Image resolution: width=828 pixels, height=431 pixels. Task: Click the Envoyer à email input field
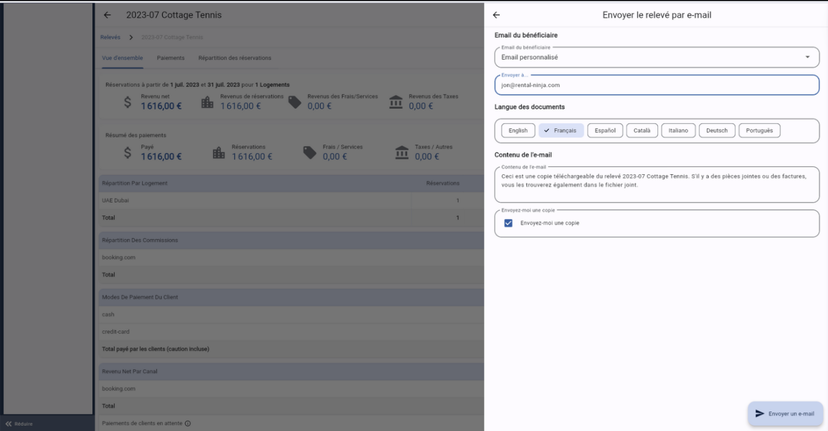click(x=656, y=85)
